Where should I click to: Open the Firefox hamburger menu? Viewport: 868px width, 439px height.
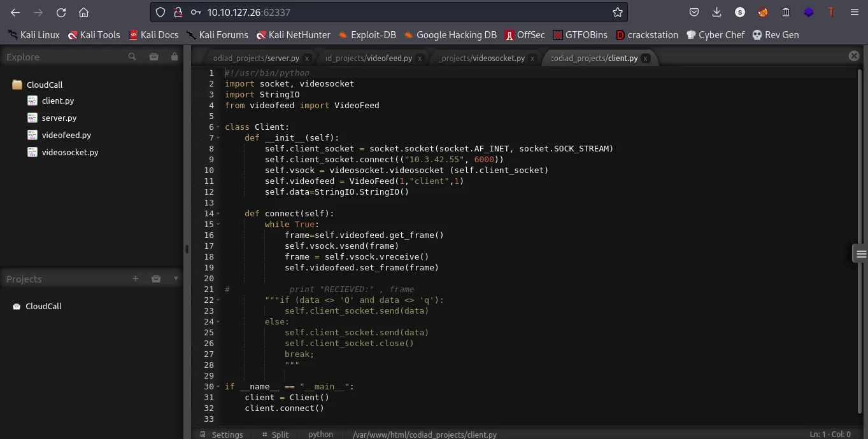[x=853, y=12]
